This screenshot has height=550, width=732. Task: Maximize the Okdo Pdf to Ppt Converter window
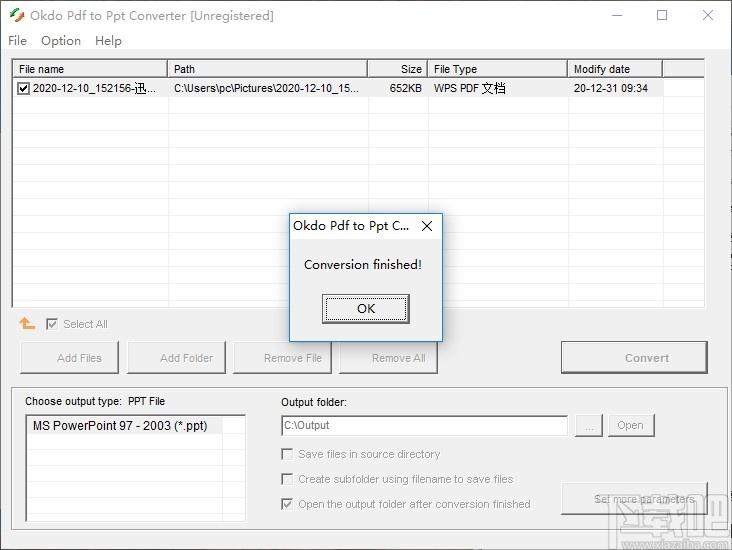coord(662,15)
